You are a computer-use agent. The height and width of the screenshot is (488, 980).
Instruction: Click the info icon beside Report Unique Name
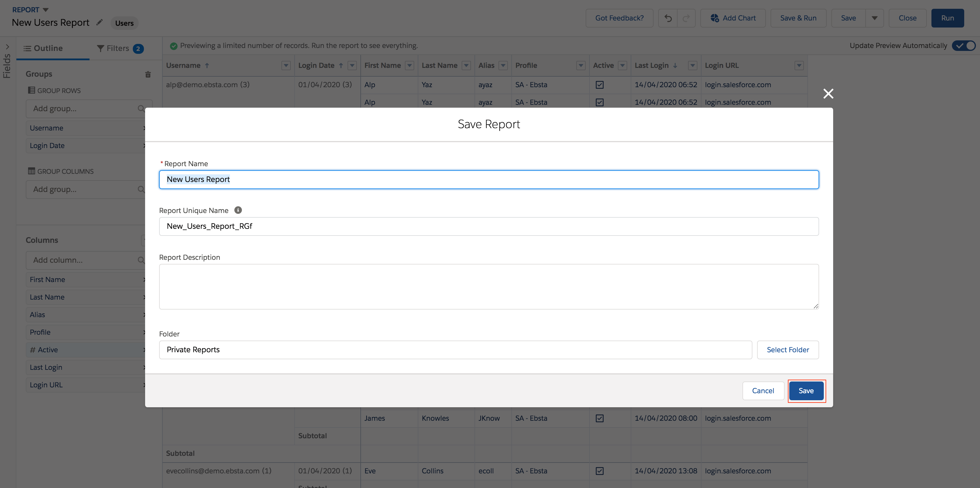(x=238, y=210)
